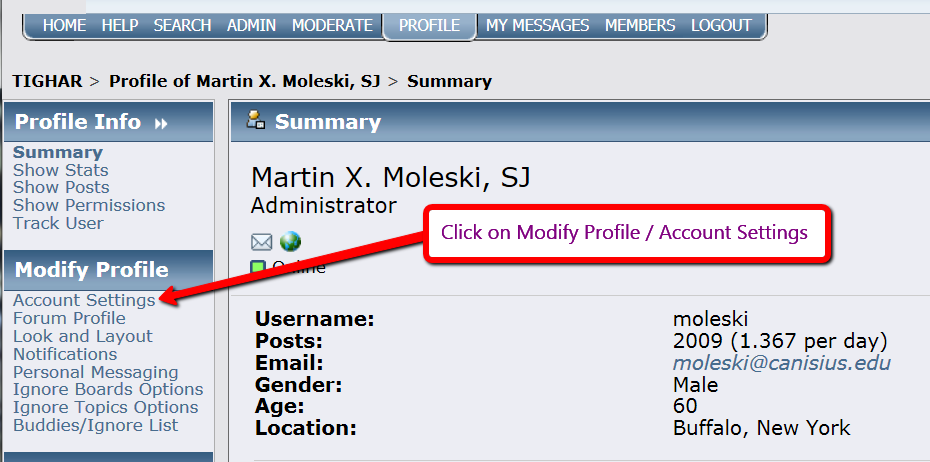
Task: Open the website globe icon
Action: (x=290, y=242)
